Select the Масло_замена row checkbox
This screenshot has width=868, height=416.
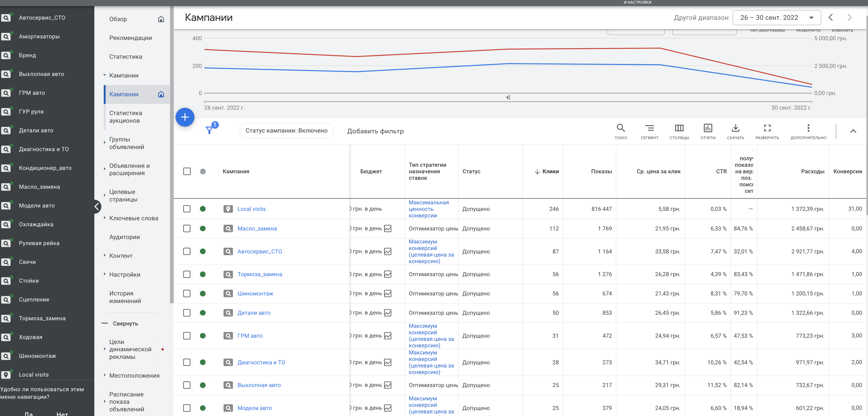(187, 229)
